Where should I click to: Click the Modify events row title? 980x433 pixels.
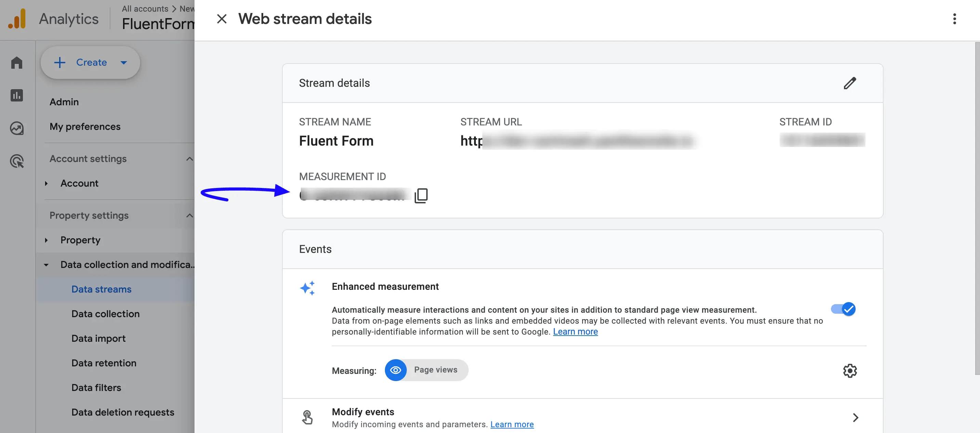click(363, 412)
